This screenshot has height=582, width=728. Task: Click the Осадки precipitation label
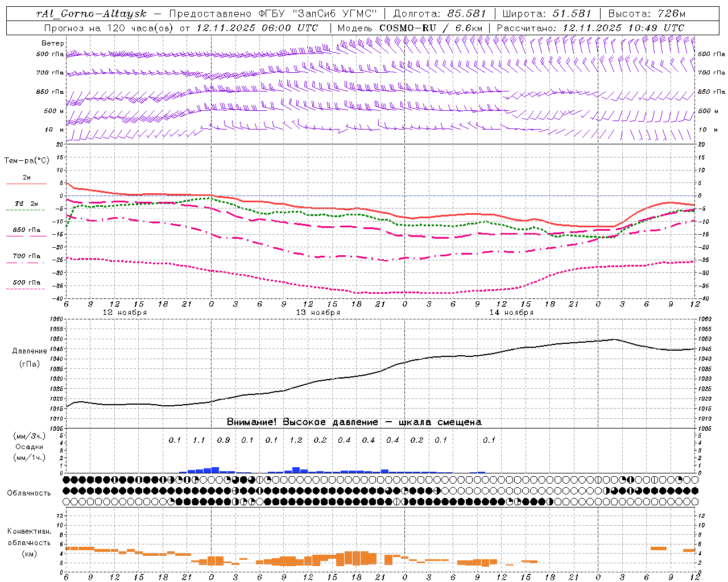pos(29,447)
